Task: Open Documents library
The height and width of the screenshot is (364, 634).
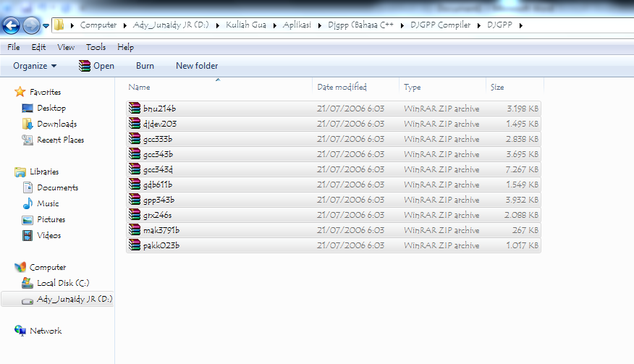Action: (x=58, y=187)
